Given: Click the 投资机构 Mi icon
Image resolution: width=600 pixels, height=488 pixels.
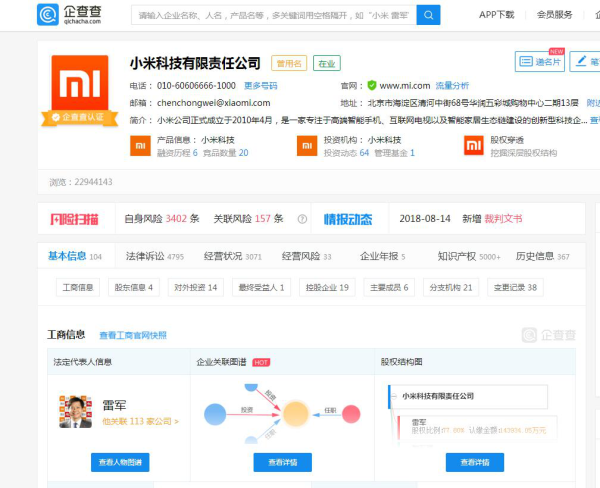Looking at the screenshot, I should (x=306, y=147).
